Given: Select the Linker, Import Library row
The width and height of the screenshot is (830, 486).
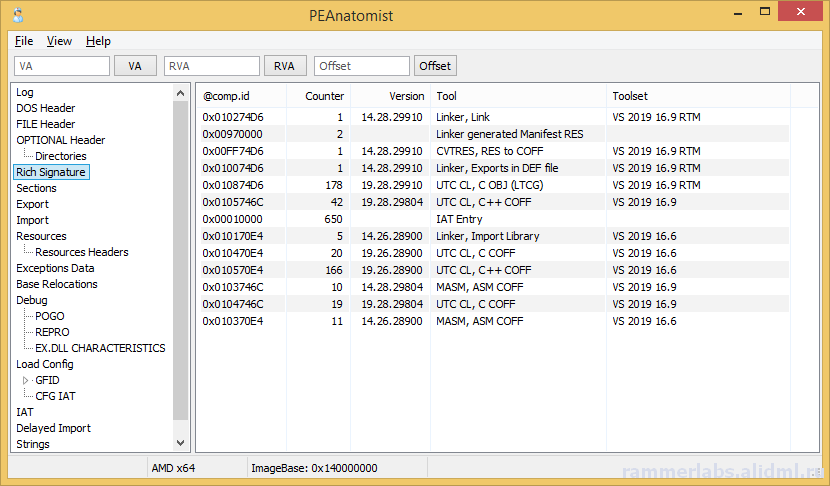Looking at the screenshot, I should (x=494, y=236).
